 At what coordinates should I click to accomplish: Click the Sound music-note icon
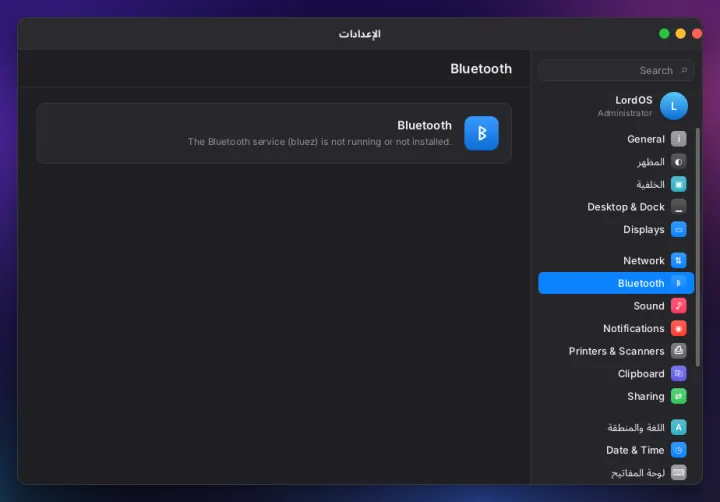pos(678,305)
